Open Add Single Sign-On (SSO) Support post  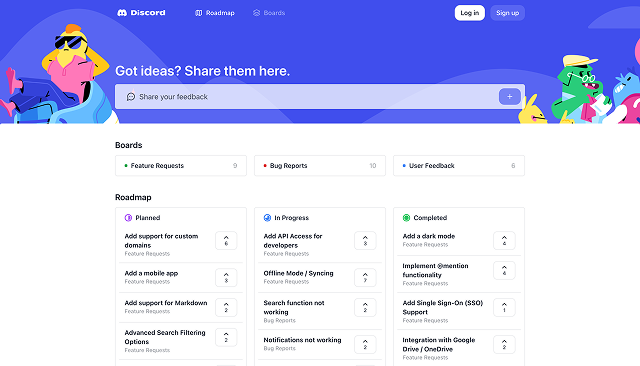(x=442, y=307)
